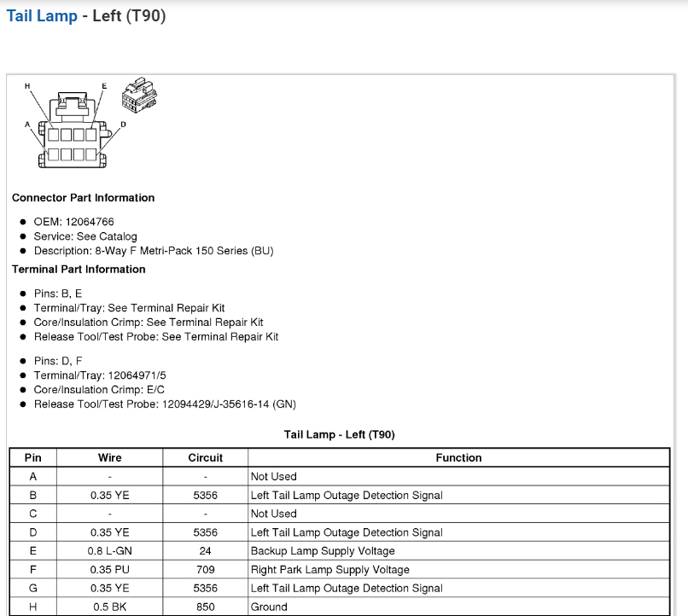Click Terminal/Tray: See Terminal Repair Kit
The image size is (688, 616).
130,308
